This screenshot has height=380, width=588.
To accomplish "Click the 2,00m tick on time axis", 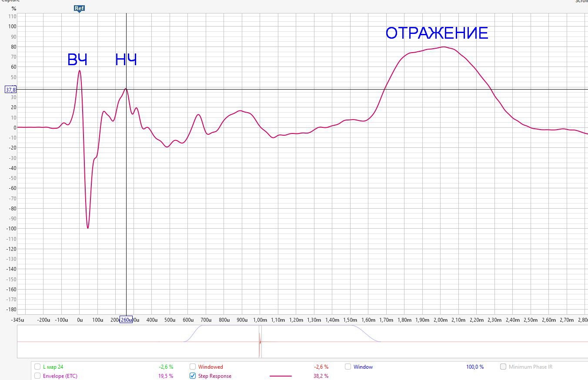I will pos(440,320).
